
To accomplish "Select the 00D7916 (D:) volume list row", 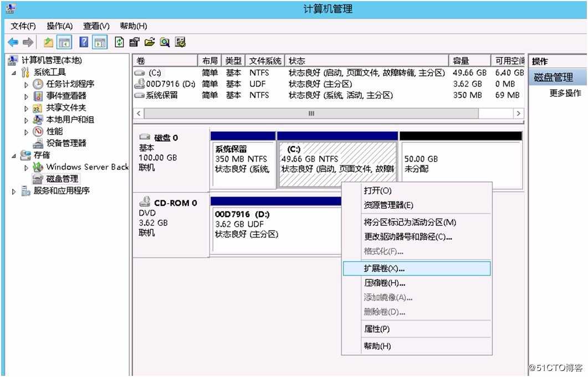I will tap(329, 84).
